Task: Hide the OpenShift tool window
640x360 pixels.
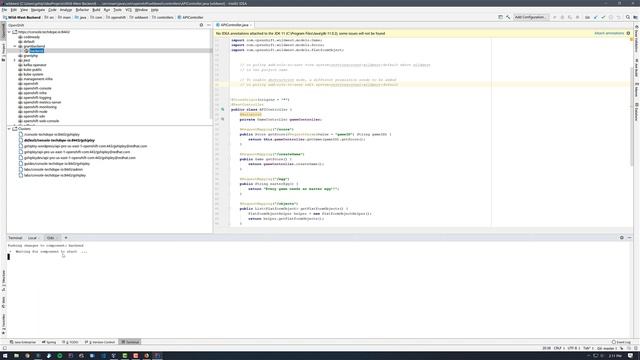Action: [209, 25]
